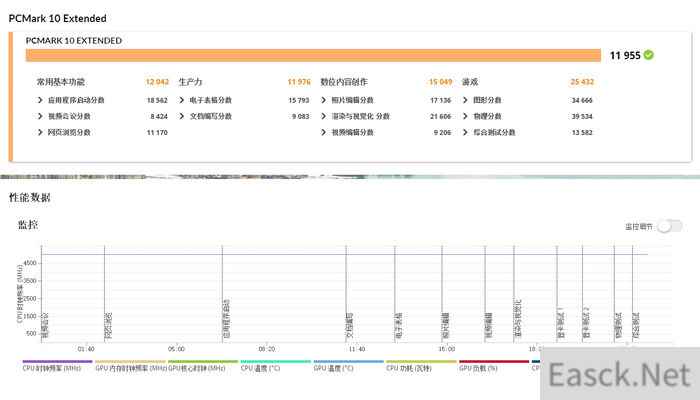The width and height of the screenshot is (700, 400).
Task: Click the overall score 11 955
Action: coord(625,55)
